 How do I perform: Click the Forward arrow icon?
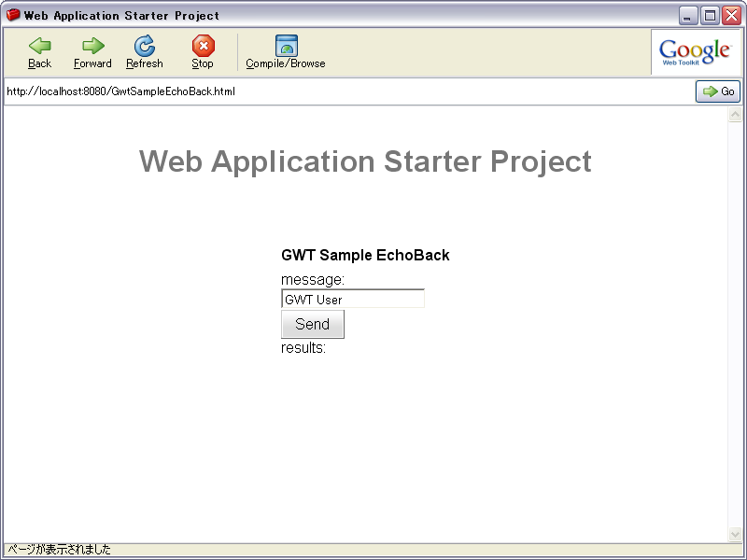[x=92, y=45]
